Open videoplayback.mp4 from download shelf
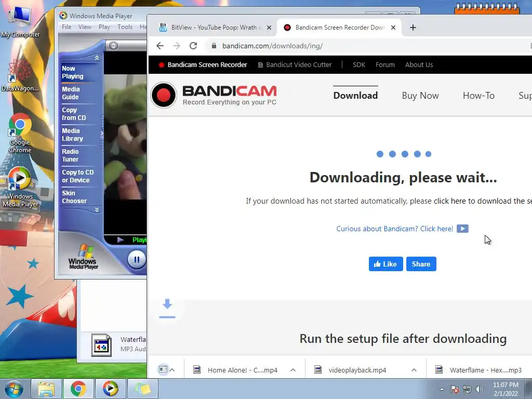This screenshot has width=532, height=399. [x=357, y=370]
